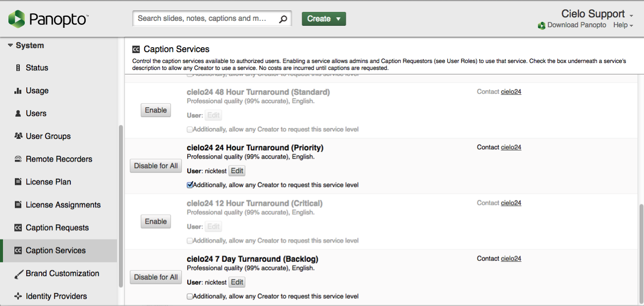
Task: Click the Download Panopto link
Action: [577, 25]
